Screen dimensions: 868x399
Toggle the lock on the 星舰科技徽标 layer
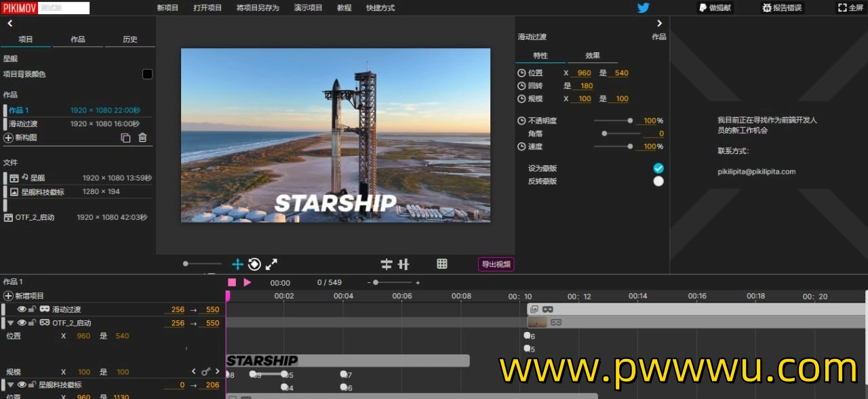pyautogui.click(x=32, y=385)
